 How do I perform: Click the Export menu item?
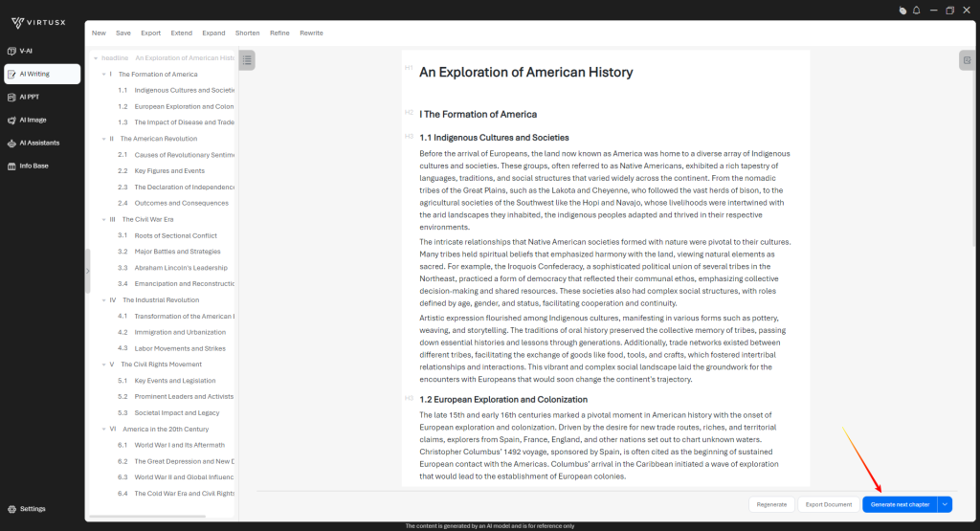150,33
